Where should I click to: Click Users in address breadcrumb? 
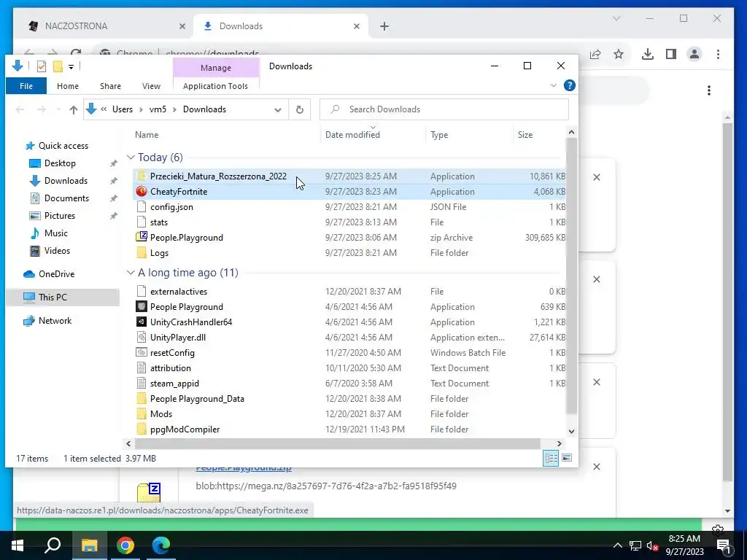[x=123, y=109]
